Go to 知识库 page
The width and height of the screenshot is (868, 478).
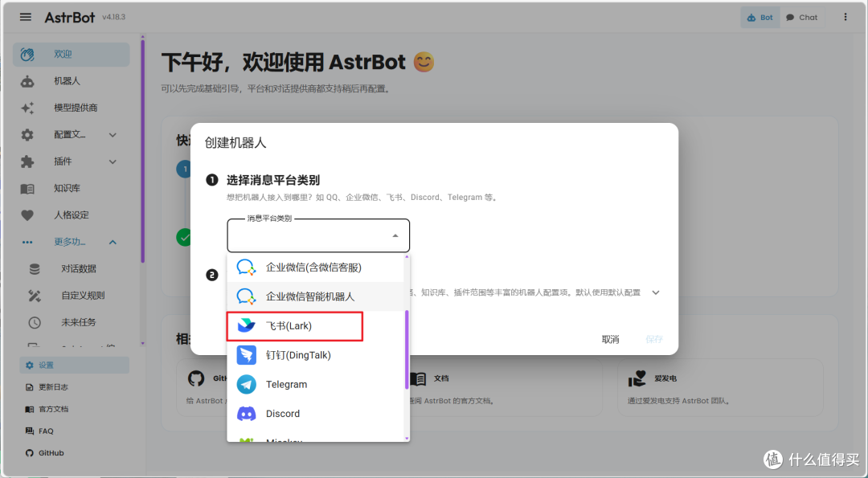[72, 189]
